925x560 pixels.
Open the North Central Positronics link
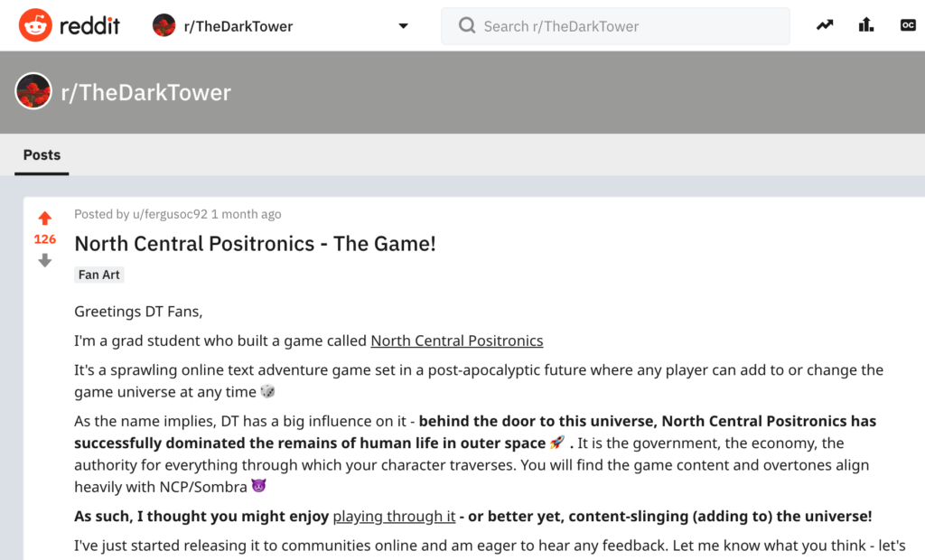point(457,341)
